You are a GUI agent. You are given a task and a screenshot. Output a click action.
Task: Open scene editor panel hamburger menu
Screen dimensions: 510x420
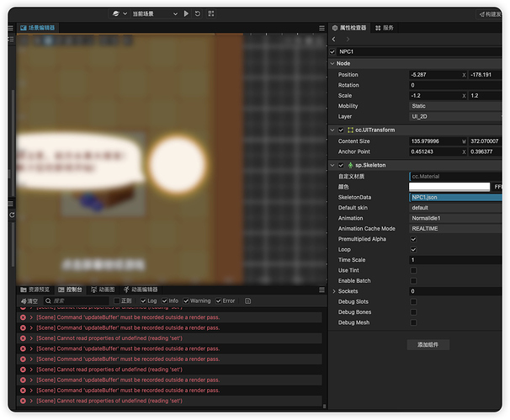pyautogui.click(x=321, y=29)
